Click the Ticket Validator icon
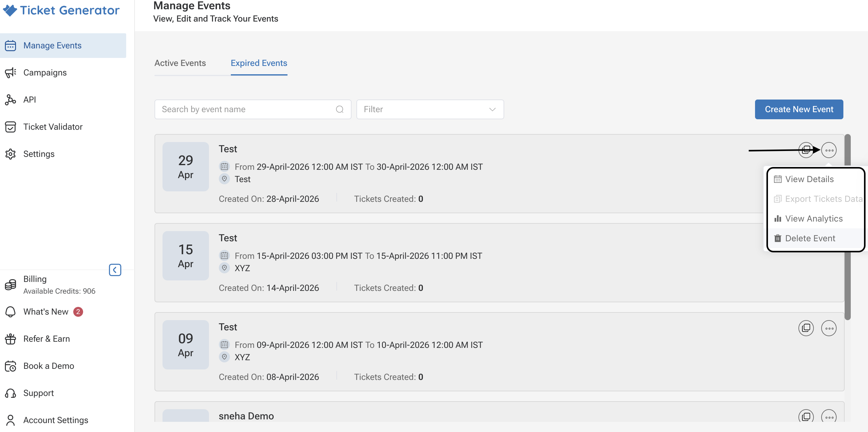The width and height of the screenshot is (868, 432). click(10, 127)
